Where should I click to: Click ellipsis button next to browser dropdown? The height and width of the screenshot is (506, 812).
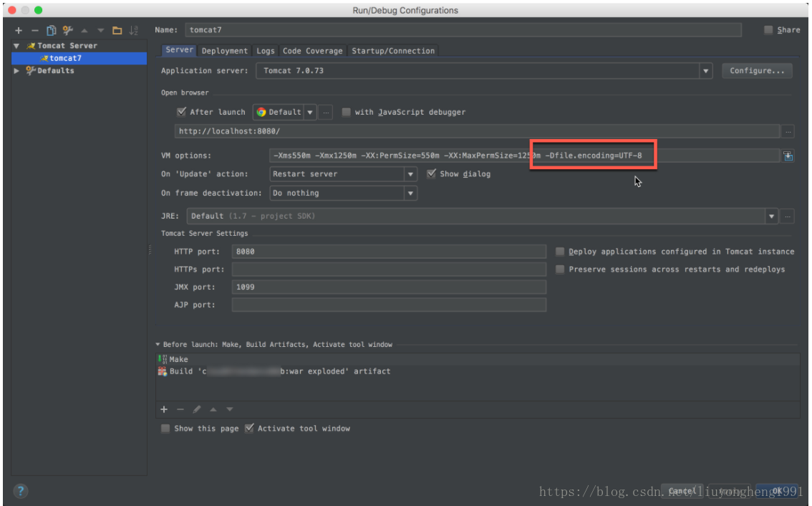click(x=326, y=112)
